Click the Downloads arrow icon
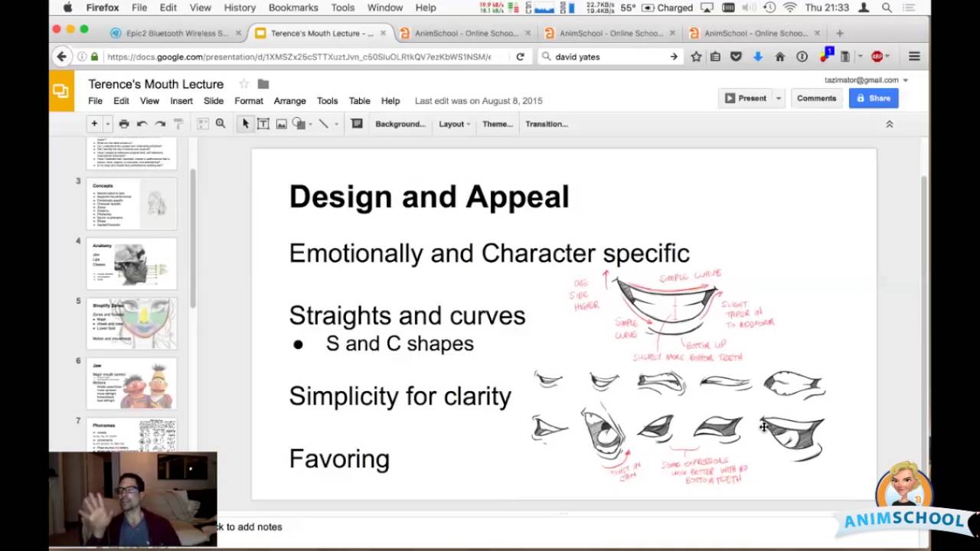This screenshot has width=980, height=551. (757, 57)
